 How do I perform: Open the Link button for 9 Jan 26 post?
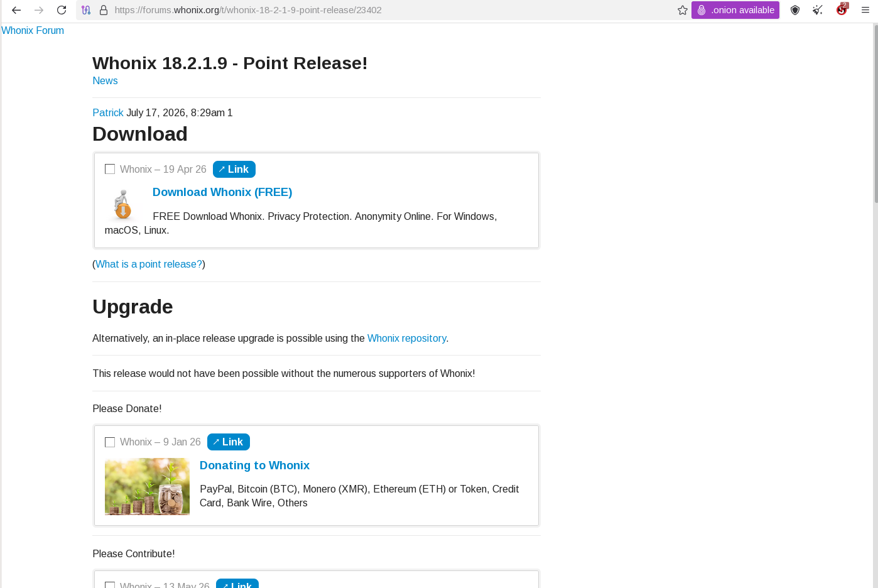pos(229,442)
